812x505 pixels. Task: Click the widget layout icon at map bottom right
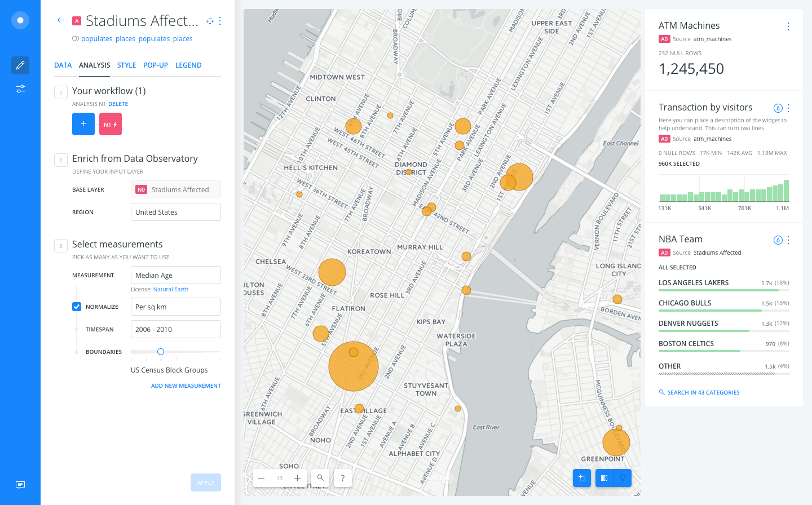pos(582,477)
